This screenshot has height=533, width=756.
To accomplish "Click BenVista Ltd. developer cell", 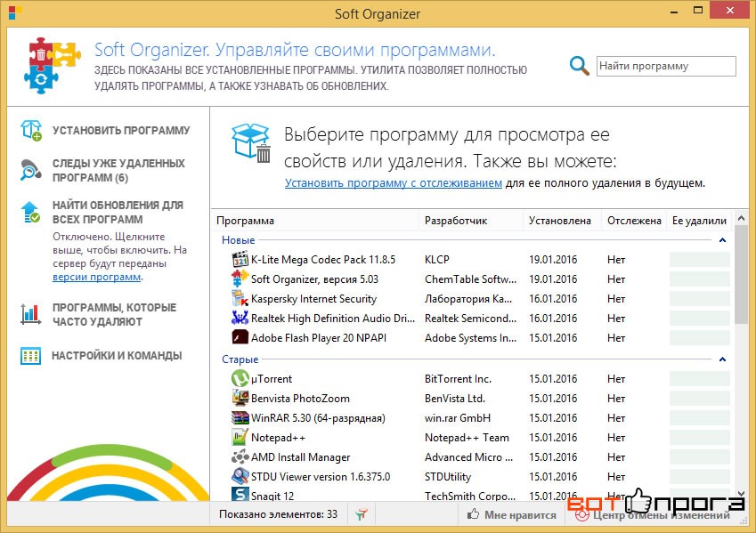I will (455, 399).
